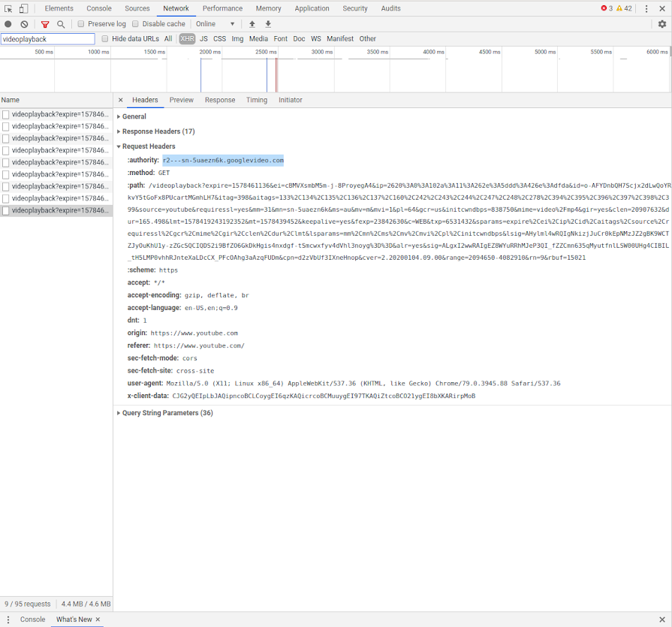This screenshot has width=672, height=627.
Task: Filter requests by Doc type
Action: (x=299, y=38)
